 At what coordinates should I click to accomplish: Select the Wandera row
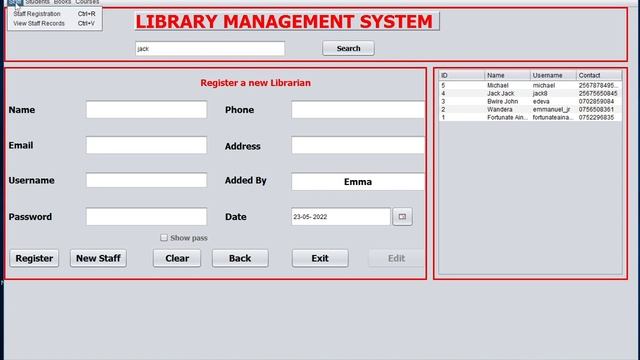[x=530, y=109]
